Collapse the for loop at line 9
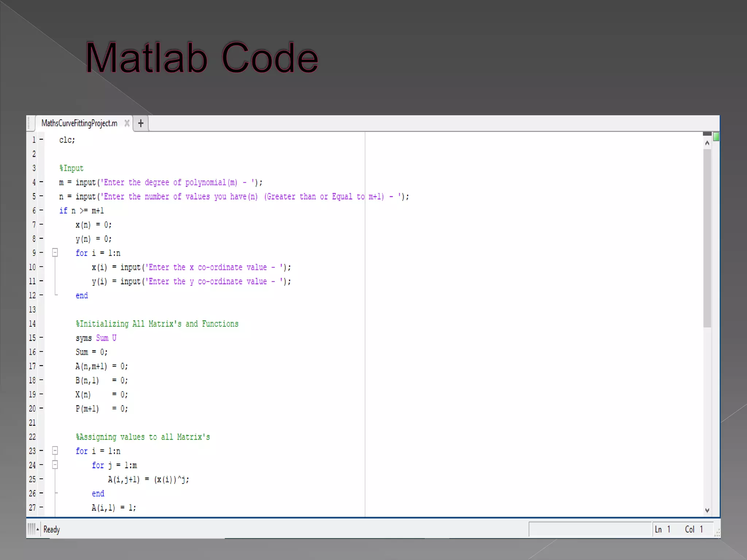 click(55, 252)
